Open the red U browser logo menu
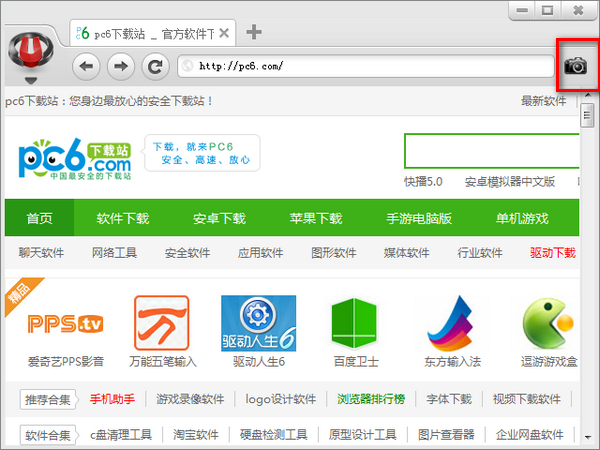 pyautogui.click(x=31, y=51)
